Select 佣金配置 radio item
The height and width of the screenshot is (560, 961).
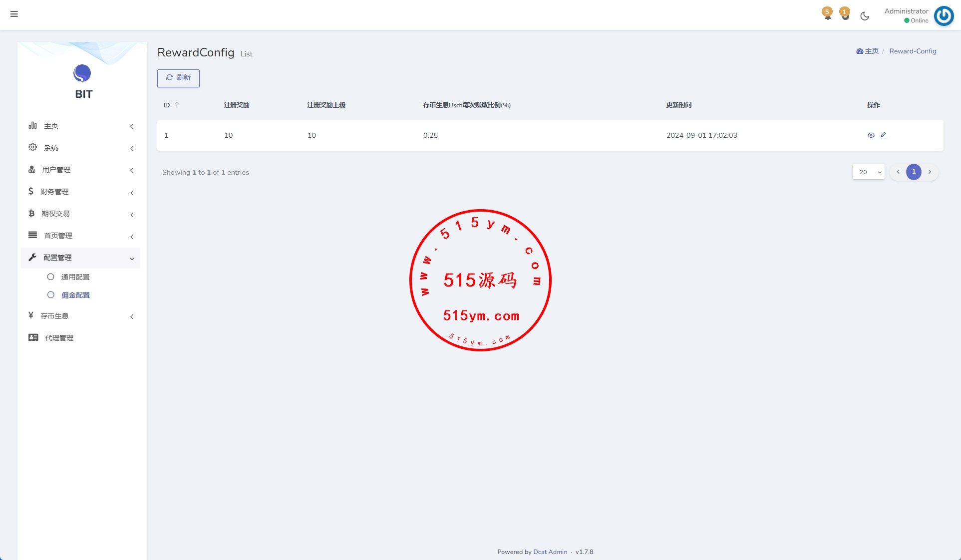click(75, 295)
